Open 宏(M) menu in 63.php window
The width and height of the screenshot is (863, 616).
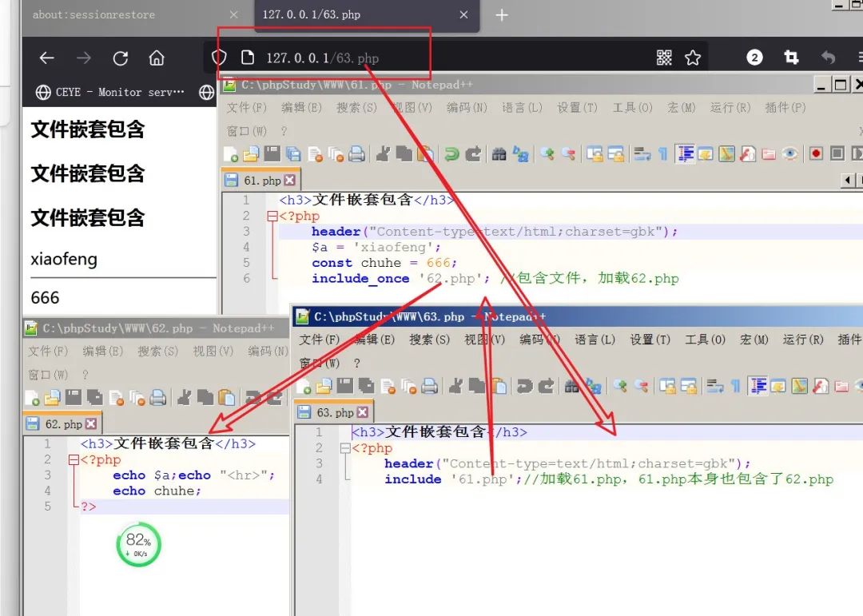(x=754, y=340)
